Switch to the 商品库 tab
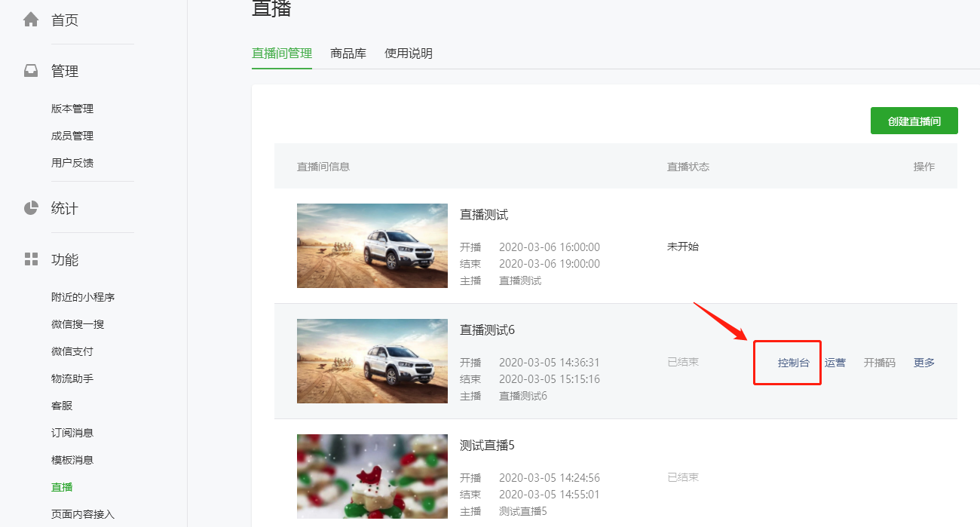This screenshot has width=980, height=527. 348,54
